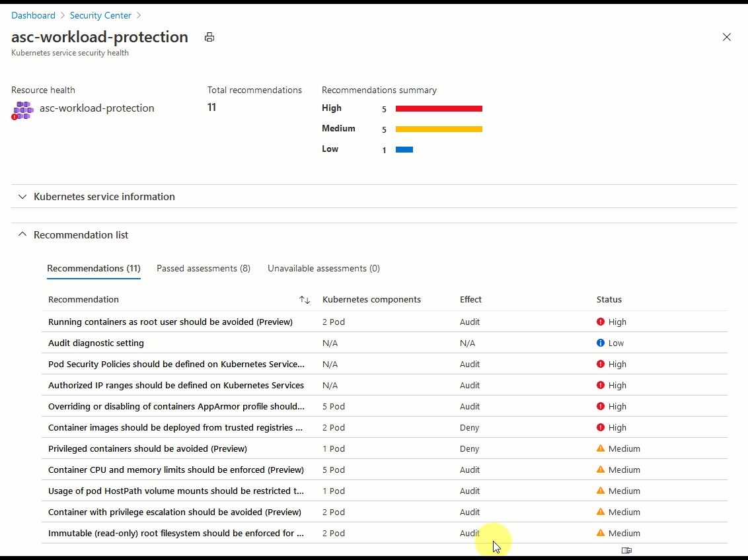
Task: Collapse the Recommendation list section
Action: [x=22, y=234]
